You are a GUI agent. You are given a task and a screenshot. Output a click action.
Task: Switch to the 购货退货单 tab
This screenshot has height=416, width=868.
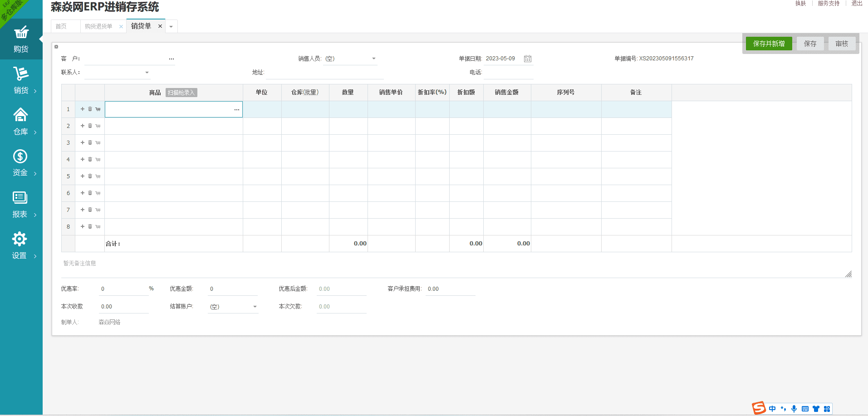(x=98, y=26)
